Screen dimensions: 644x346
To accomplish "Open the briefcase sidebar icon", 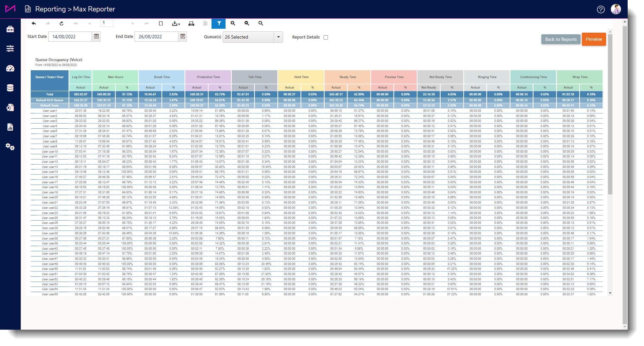I will click(10, 29).
